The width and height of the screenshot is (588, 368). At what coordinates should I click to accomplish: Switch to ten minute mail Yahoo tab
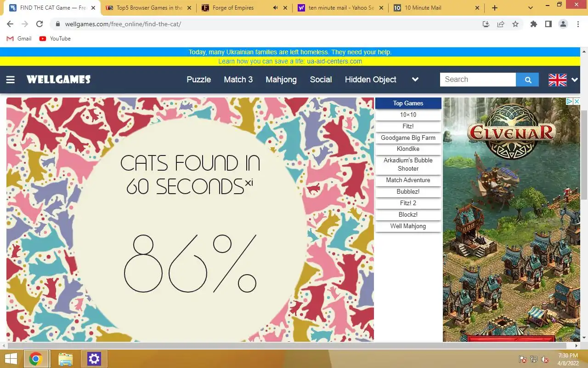pos(341,8)
